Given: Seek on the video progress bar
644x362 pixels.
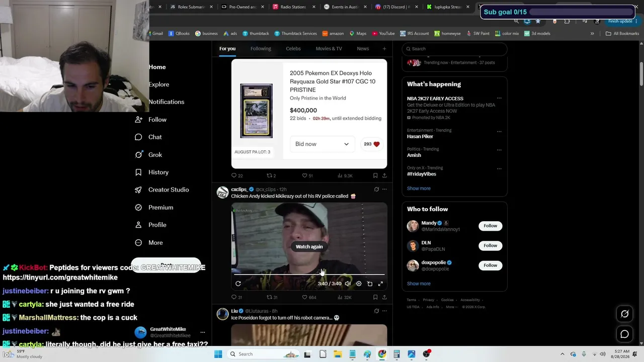Looking at the screenshot, I should (x=309, y=275).
